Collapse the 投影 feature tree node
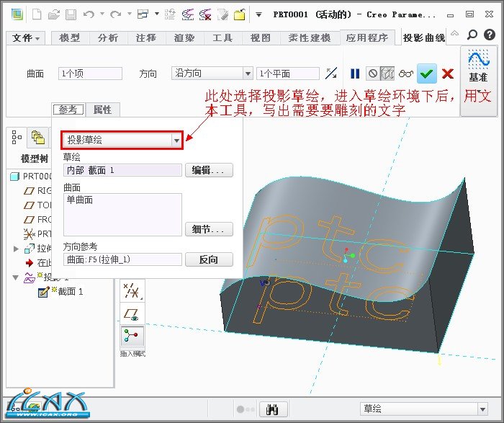Viewport: 504px width, 423px height. pos(15,277)
